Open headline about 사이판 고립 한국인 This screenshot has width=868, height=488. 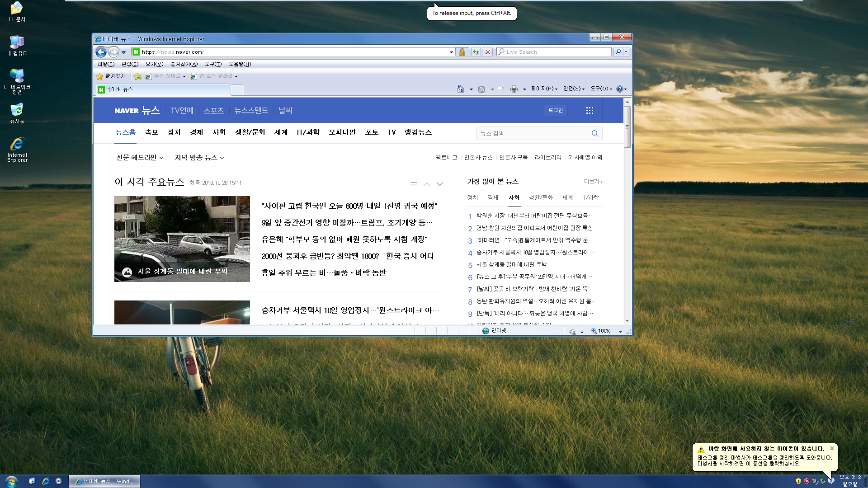pos(349,206)
